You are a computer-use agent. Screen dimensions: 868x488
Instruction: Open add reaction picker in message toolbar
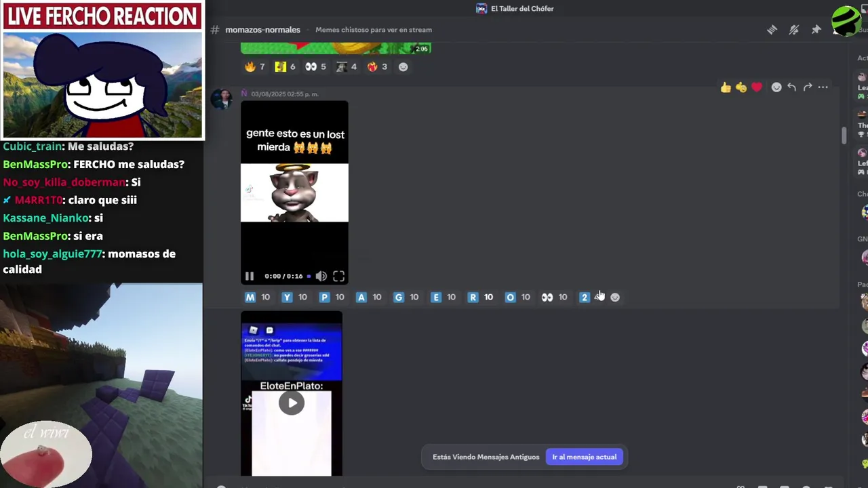[776, 87]
